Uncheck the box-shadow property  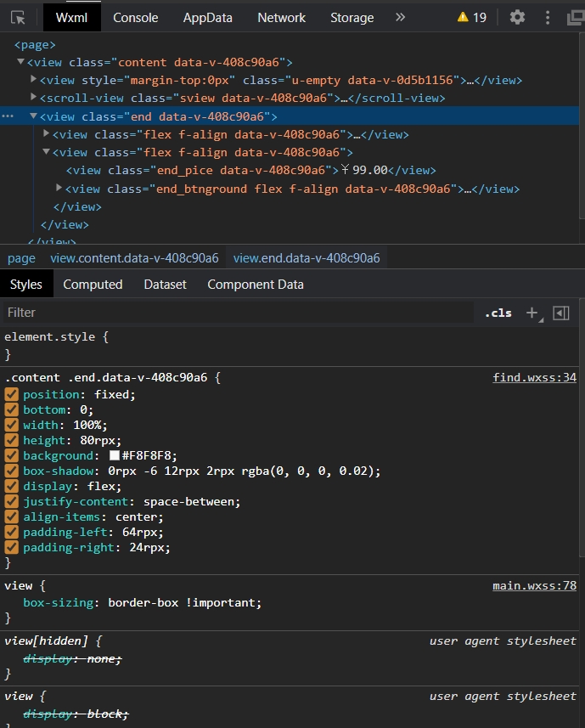click(x=12, y=471)
